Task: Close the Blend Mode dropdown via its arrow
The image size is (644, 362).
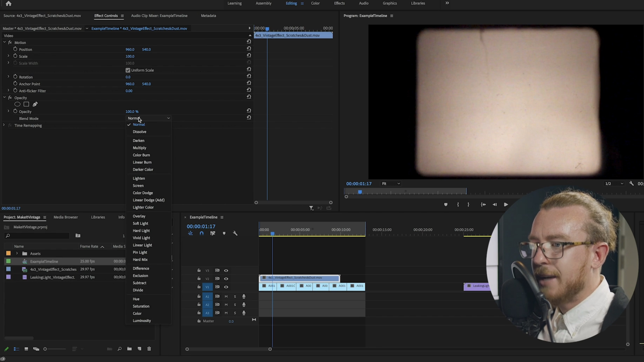Action: [168, 118]
